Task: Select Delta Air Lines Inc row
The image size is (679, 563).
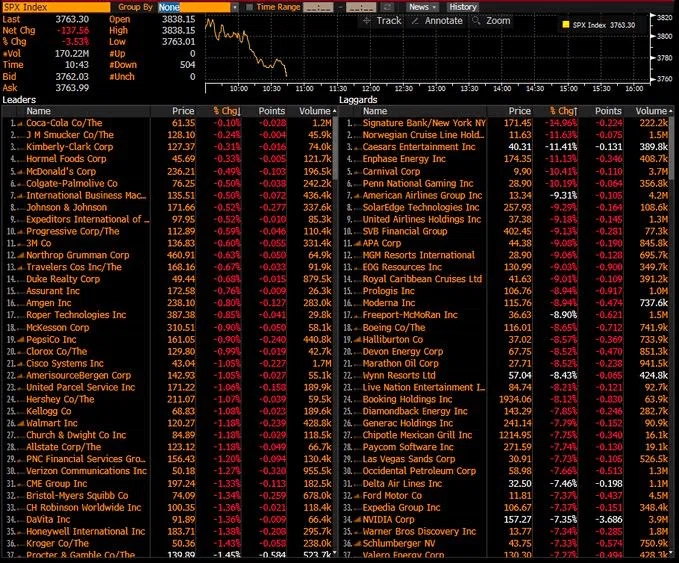Action: tap(505, 483)
